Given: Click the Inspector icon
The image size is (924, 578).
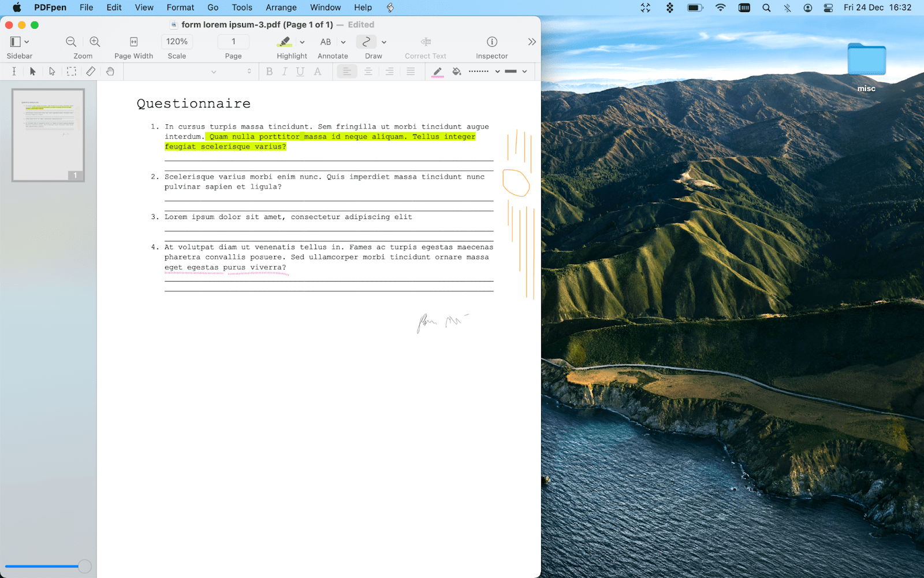Looking at the screenshot, I should pos(491,42).
